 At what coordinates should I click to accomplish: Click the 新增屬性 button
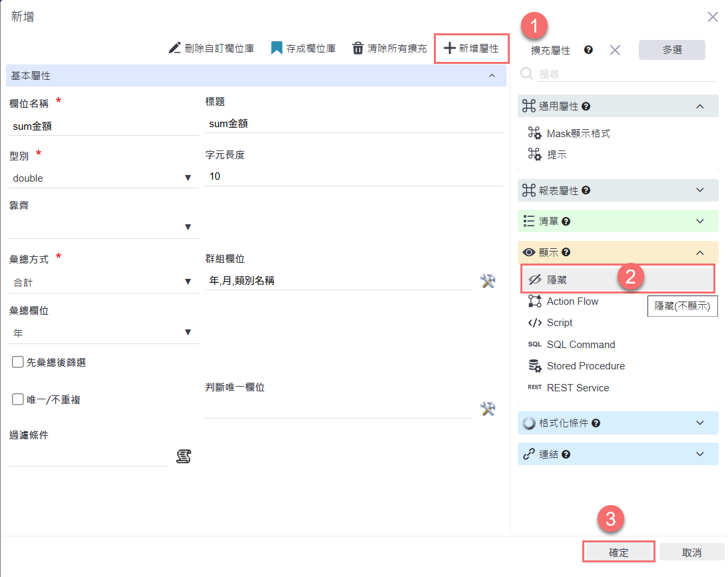click(x=471, y=49)
